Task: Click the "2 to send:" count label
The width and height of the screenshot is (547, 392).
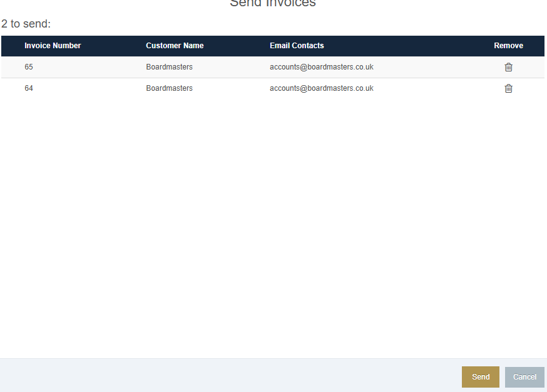Action: [x=26, y=24]
